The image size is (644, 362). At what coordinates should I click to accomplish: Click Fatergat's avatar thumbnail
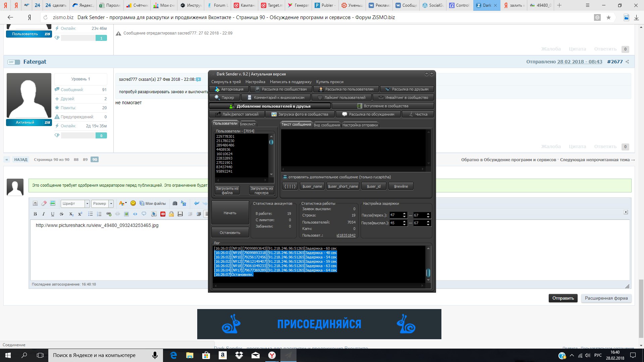tap(29, 96)
